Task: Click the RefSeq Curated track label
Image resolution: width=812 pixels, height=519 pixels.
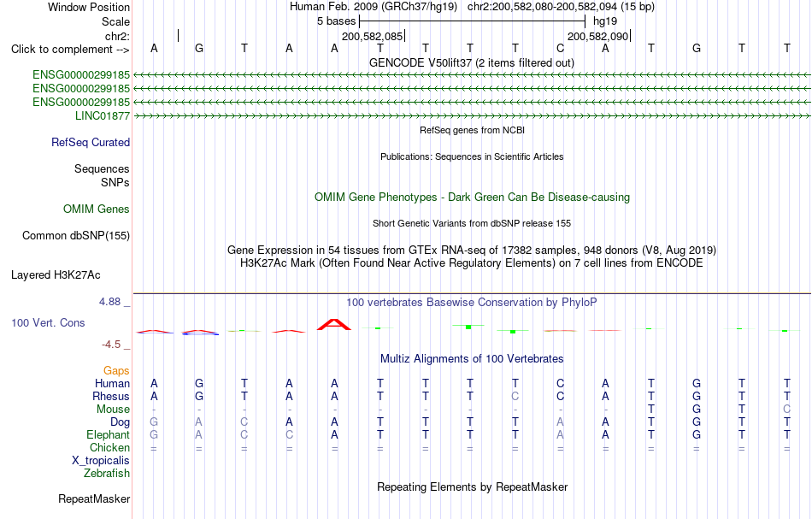Action: tap(91, 143)
